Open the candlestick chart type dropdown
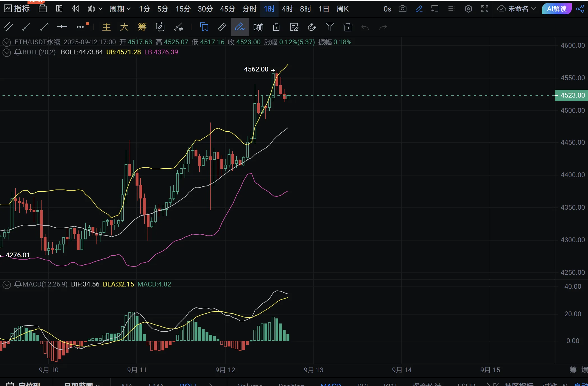This screenshot has height=386, width=588. click(95, 9)
